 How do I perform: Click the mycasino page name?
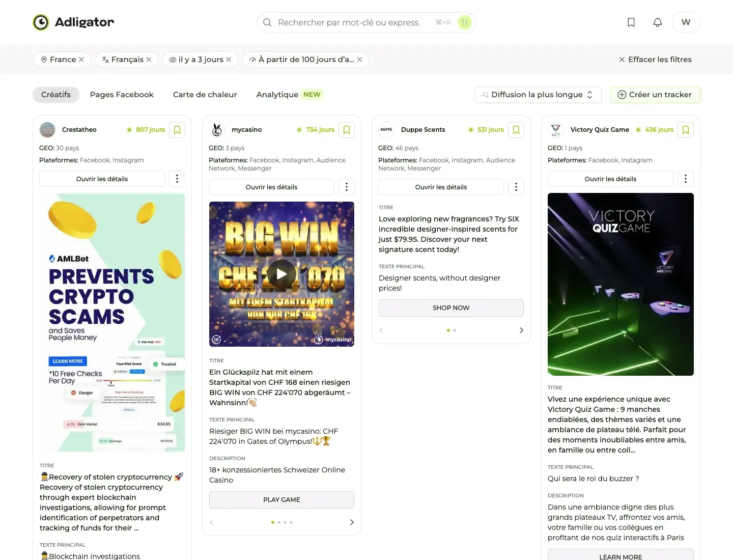247,130
